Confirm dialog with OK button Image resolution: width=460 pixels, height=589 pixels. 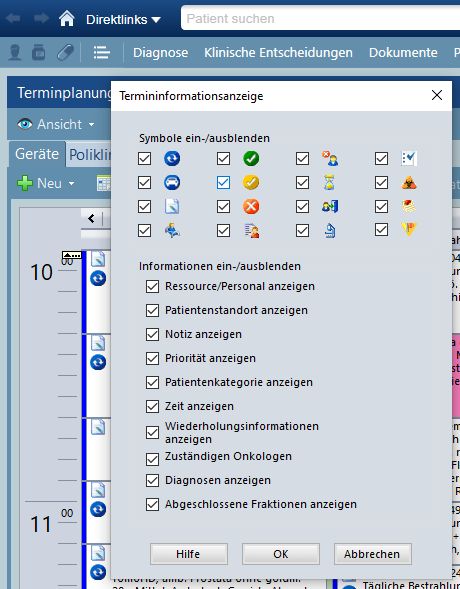[281, 554]
